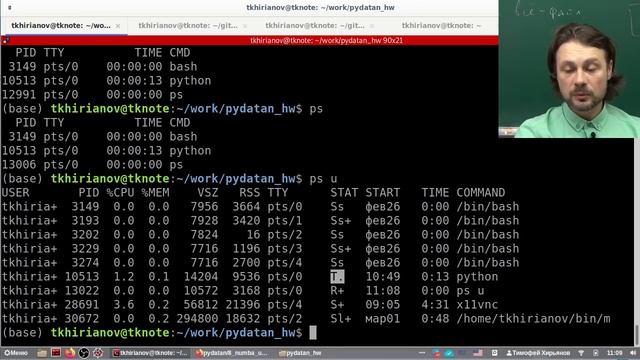Click the COMMAND column header
640x360 pixels.
[x=481, y=193]
